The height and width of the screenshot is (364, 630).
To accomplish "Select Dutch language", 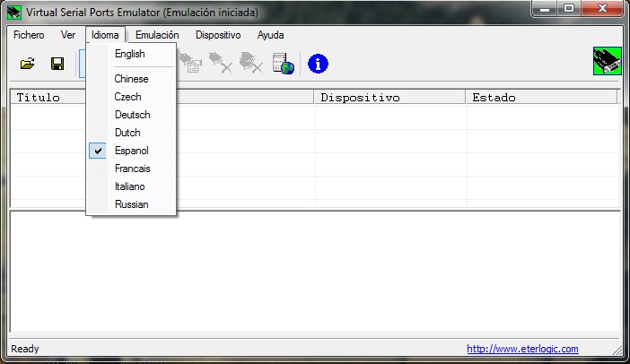I will tap(131, 133).
